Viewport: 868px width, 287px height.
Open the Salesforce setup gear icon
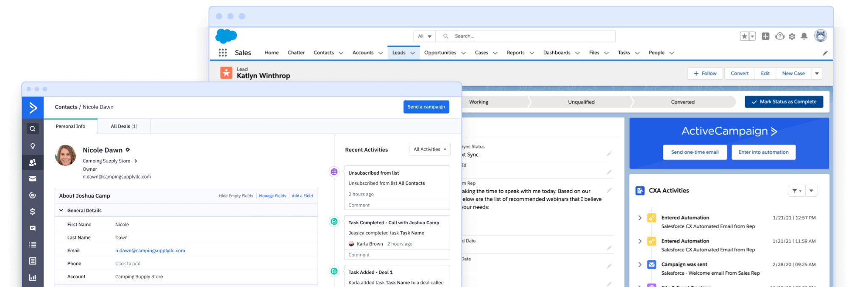coord(792,36)
